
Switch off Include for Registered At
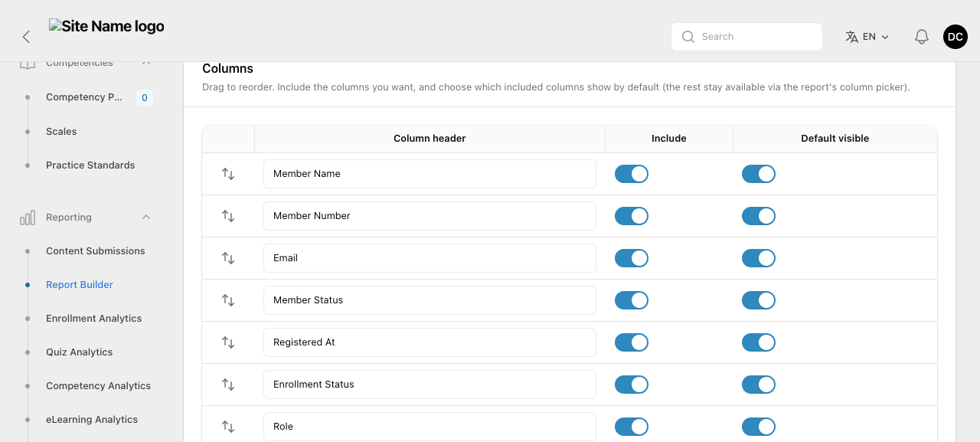pos(632,342)
